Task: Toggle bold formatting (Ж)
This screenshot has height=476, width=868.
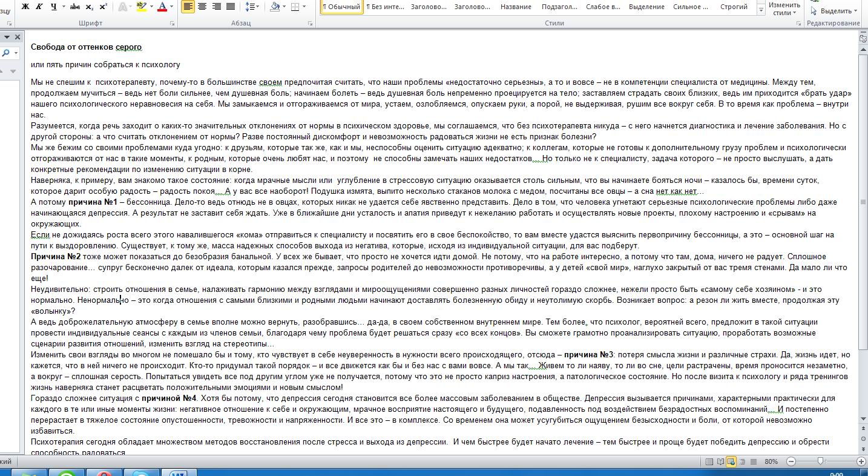Action: (x=25, y=7)
